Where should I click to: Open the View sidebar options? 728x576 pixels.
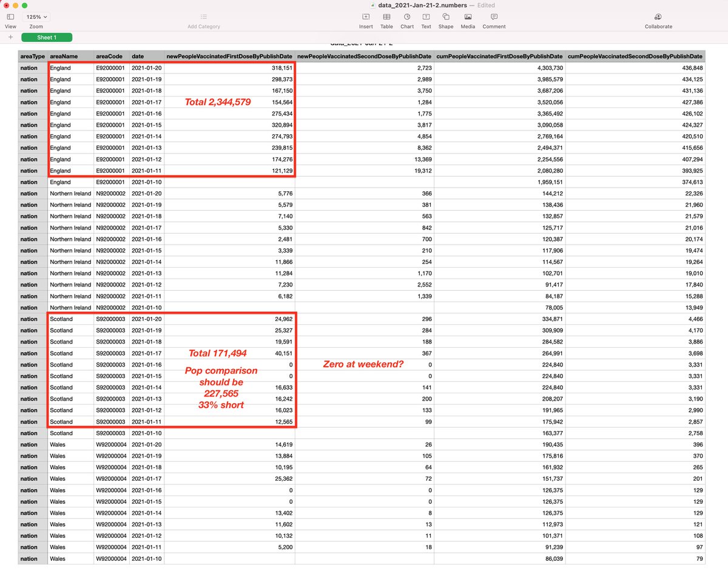pos(10,21)
